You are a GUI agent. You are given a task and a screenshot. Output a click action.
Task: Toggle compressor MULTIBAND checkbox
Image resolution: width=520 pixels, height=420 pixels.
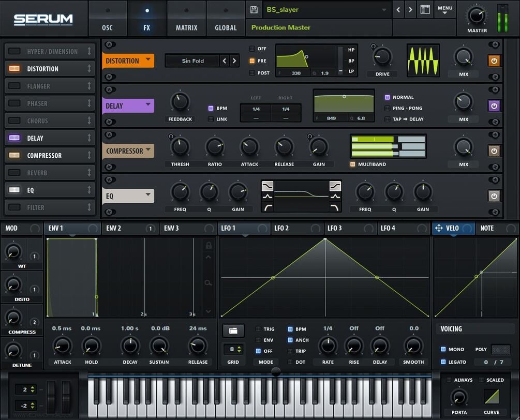[352, 164]
